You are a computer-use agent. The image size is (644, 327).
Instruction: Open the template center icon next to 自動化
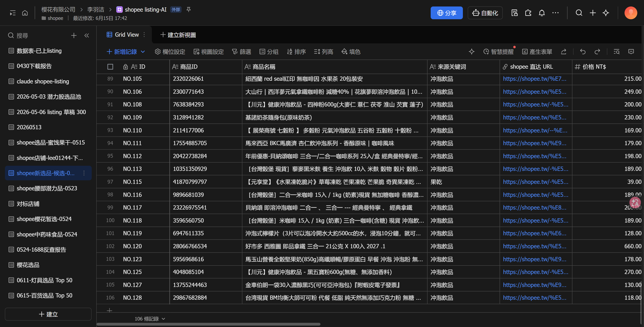(515, 13)
